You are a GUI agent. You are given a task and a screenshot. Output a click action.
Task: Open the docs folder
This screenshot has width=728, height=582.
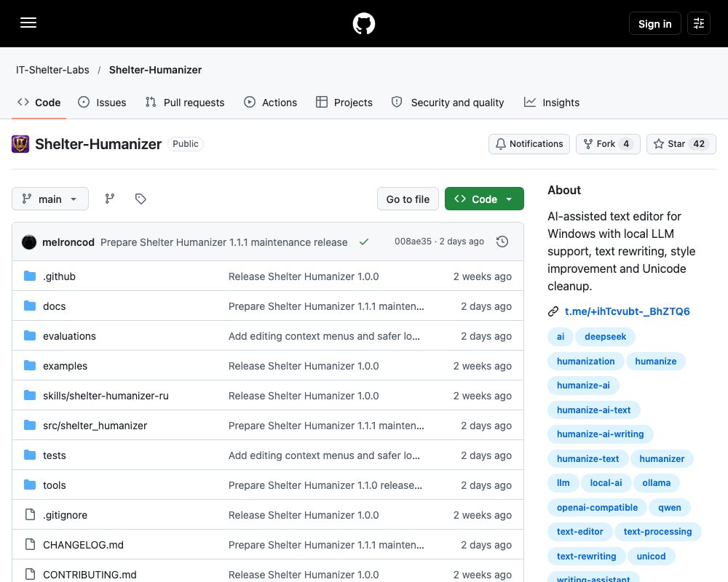click(55, 306)
